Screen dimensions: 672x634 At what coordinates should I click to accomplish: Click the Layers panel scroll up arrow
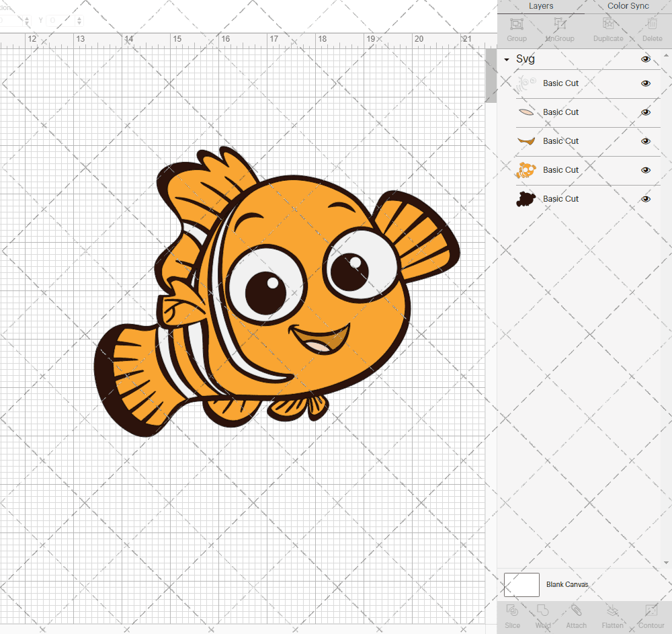pyautogui.click(x=665, y=56)
